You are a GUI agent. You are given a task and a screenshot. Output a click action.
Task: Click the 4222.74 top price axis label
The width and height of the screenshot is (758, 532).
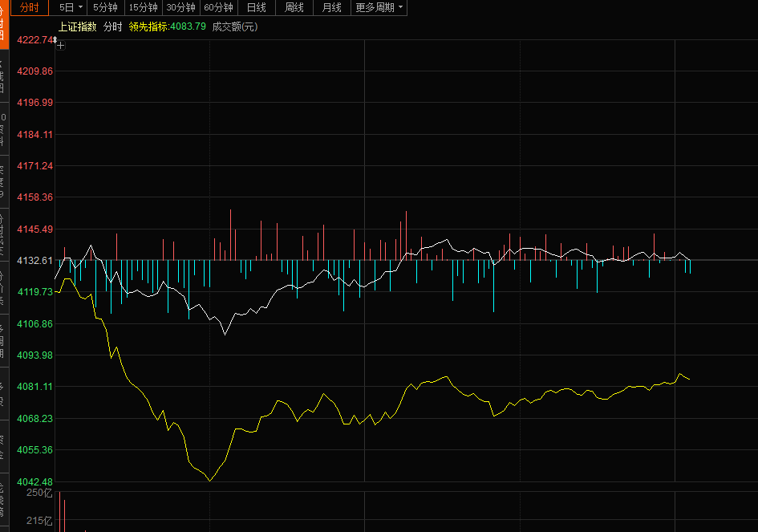click(x=34, y=40)
